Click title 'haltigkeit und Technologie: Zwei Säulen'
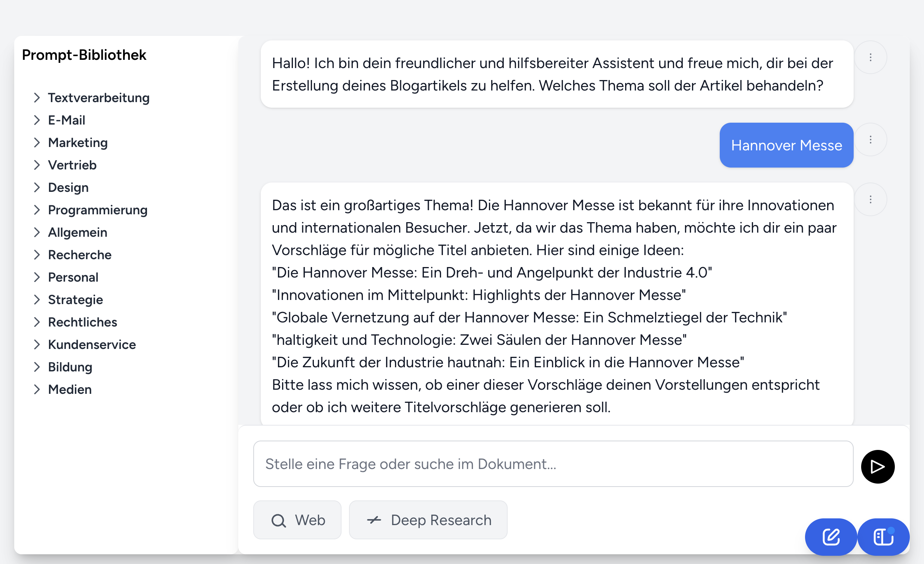This screenshot has width=924, height=564. pos(479,340)
